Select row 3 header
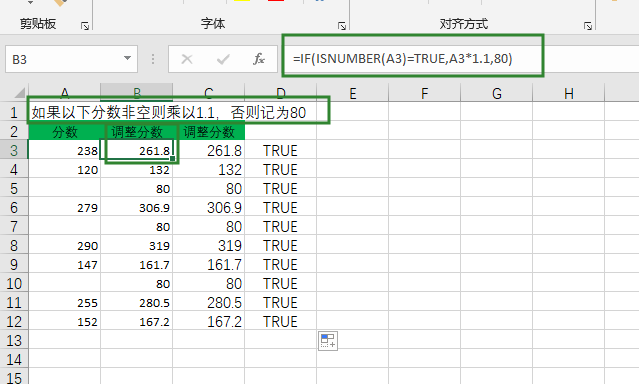 pyautogui.click(x=14, y=150)
